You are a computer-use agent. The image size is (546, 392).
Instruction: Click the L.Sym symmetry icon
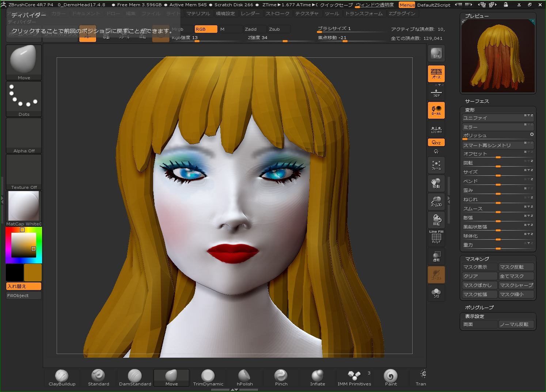click(436, 129)
